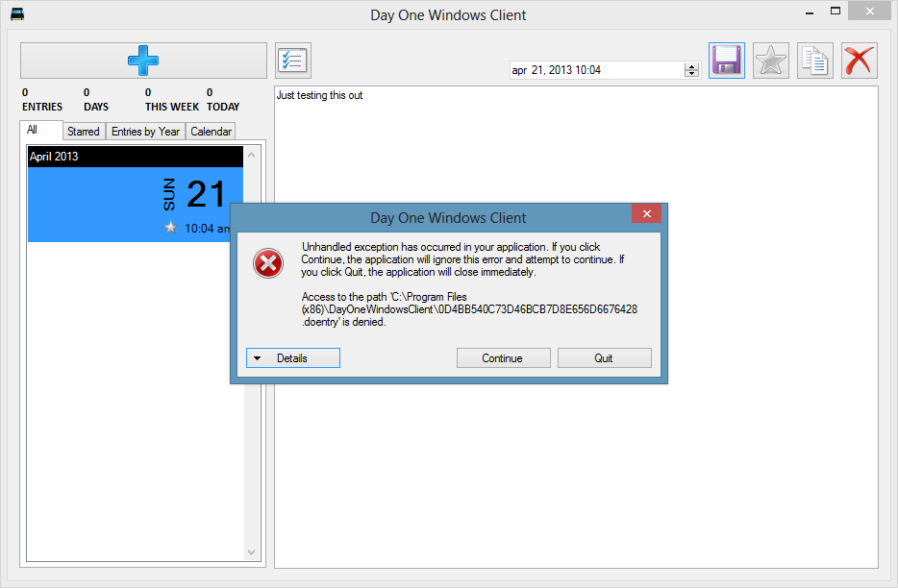Copy entry with the documents icon
Viewport: 898px width, 588px height.
coord(815,61)
